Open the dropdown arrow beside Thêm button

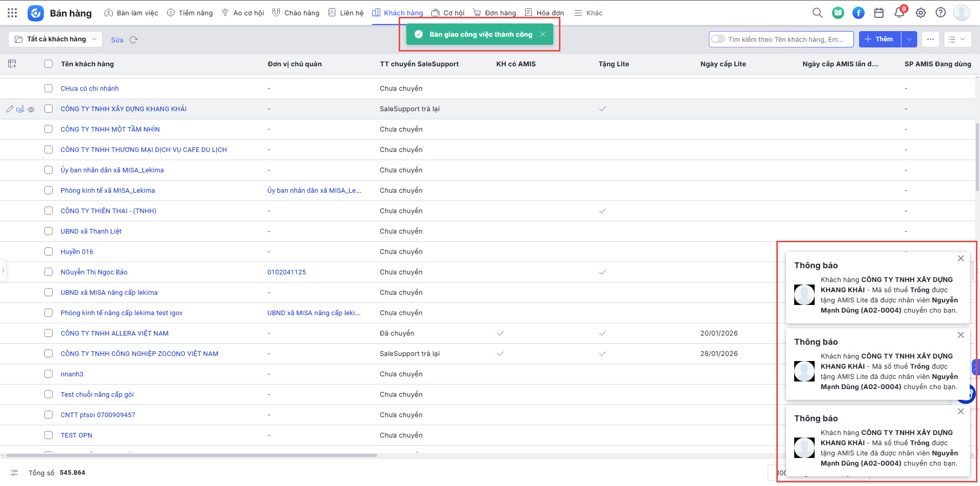909,39
